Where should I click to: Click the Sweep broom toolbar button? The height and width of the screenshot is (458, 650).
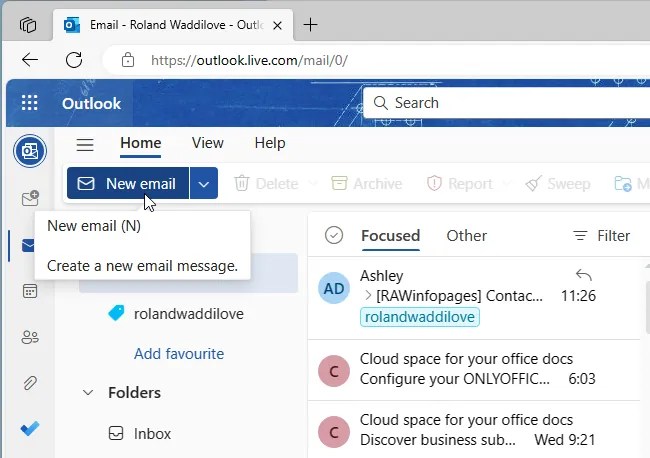pyautogui.click(x=558, y=183)
